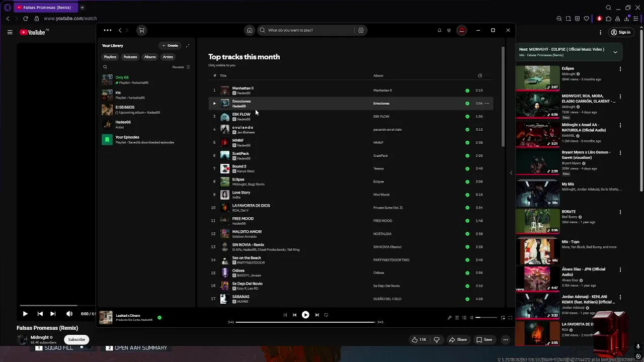Like the video with 11K likes
The image size is (644, 362).
(419, 339)
